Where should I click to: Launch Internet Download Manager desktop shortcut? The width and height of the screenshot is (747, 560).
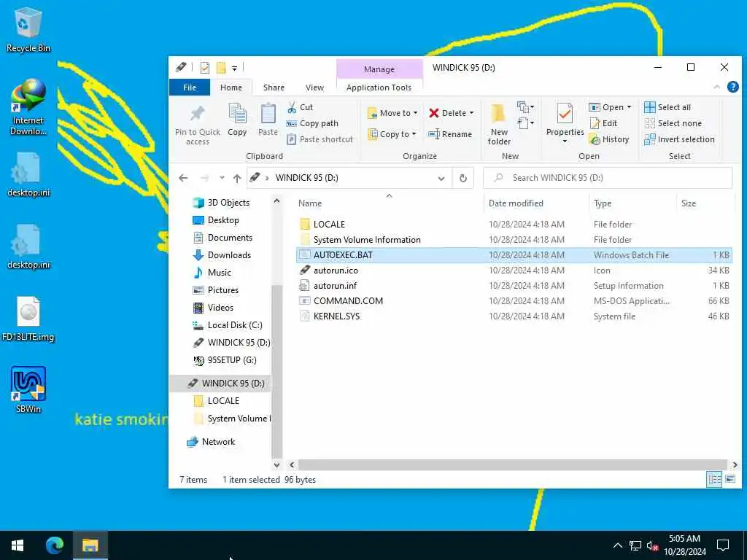pos(28,106)
